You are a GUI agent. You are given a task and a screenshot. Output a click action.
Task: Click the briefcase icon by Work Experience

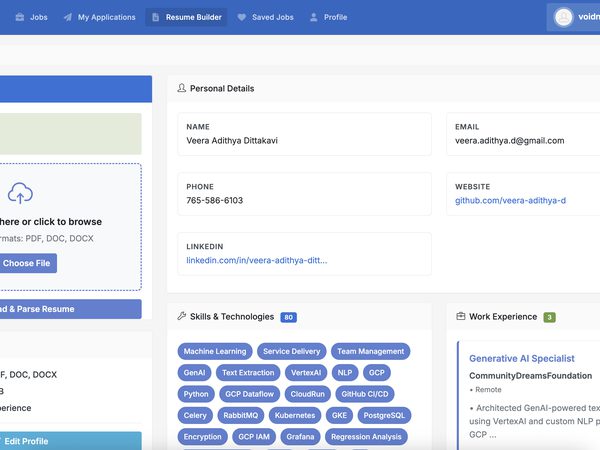(461, 316)
